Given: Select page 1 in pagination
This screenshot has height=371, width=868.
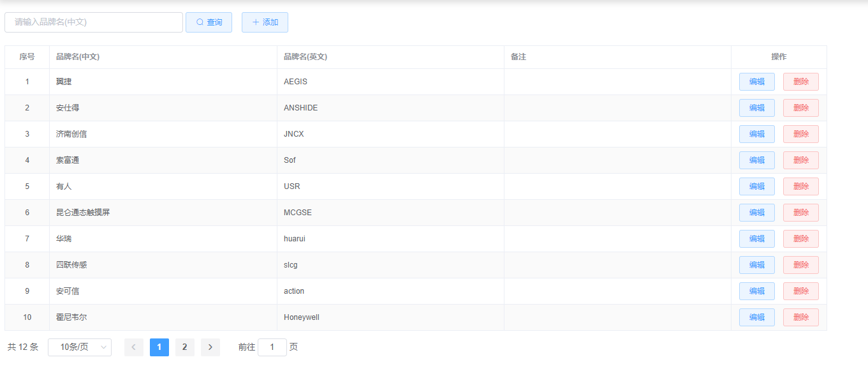Looking at the screenshot, I should coord(159,347).
